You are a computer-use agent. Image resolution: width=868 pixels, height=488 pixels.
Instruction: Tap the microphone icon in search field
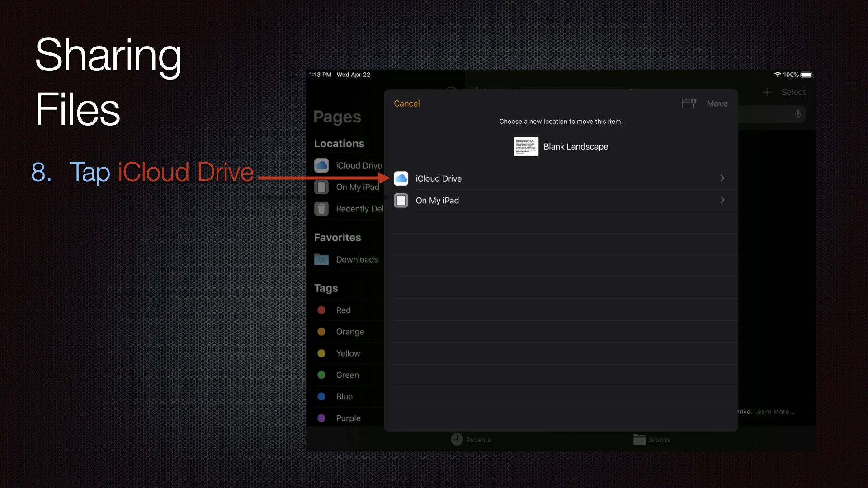point(798,114)
